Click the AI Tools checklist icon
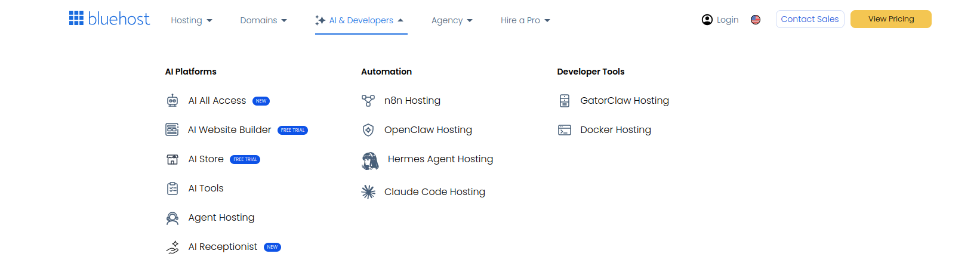 (172, 188)
